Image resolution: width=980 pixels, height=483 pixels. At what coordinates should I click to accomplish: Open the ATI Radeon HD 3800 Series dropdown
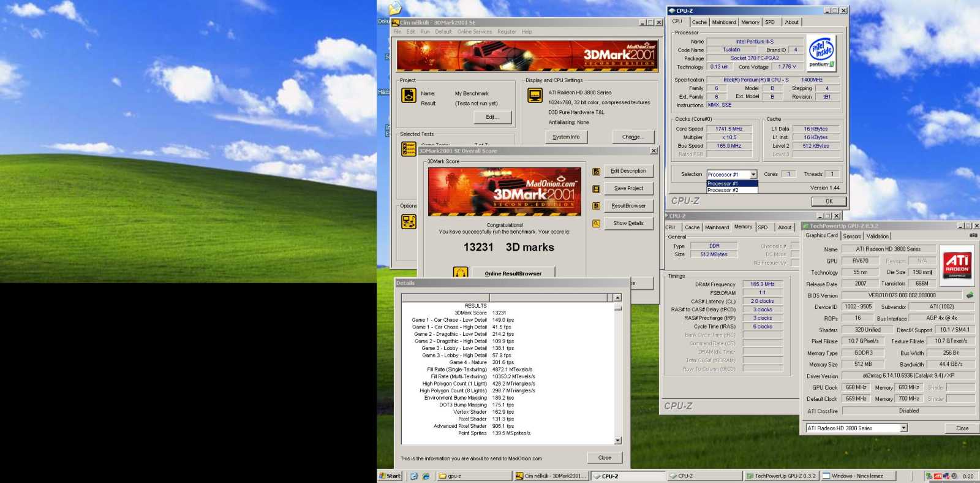(903, 428)
